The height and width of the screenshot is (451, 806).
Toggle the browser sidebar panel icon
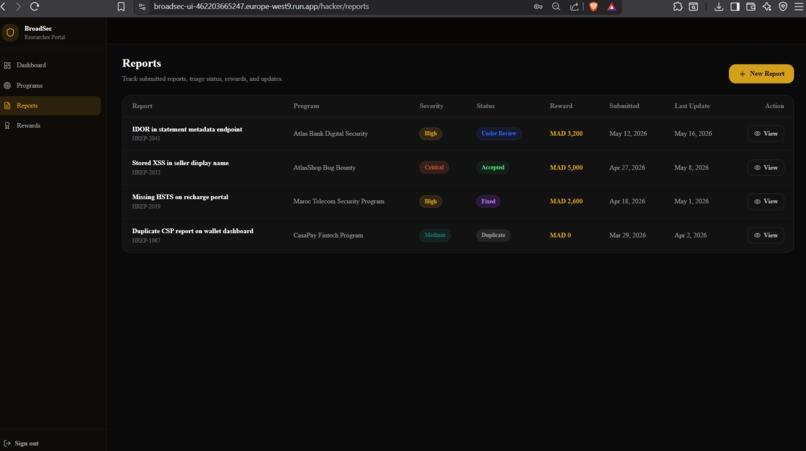(x=735, y=7)
